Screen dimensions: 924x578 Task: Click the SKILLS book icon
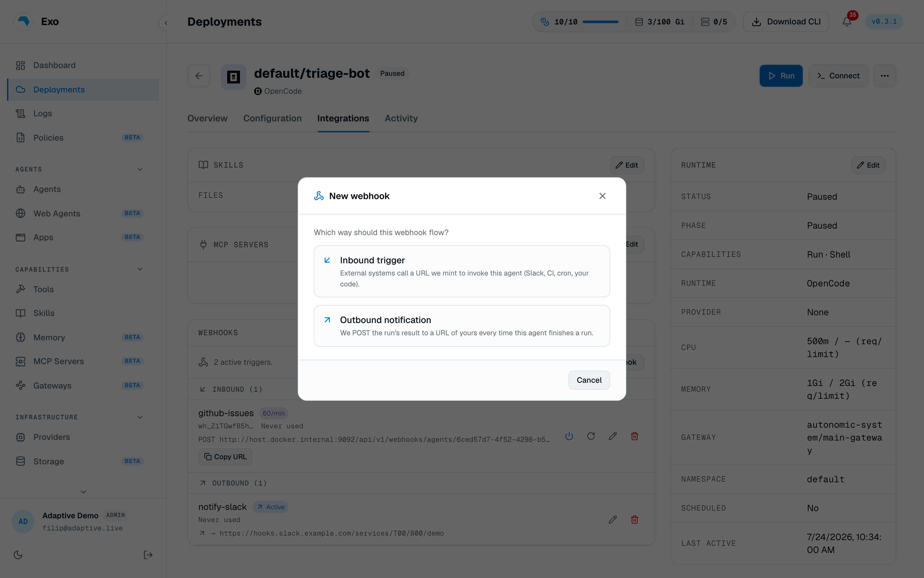pos(203,165)
